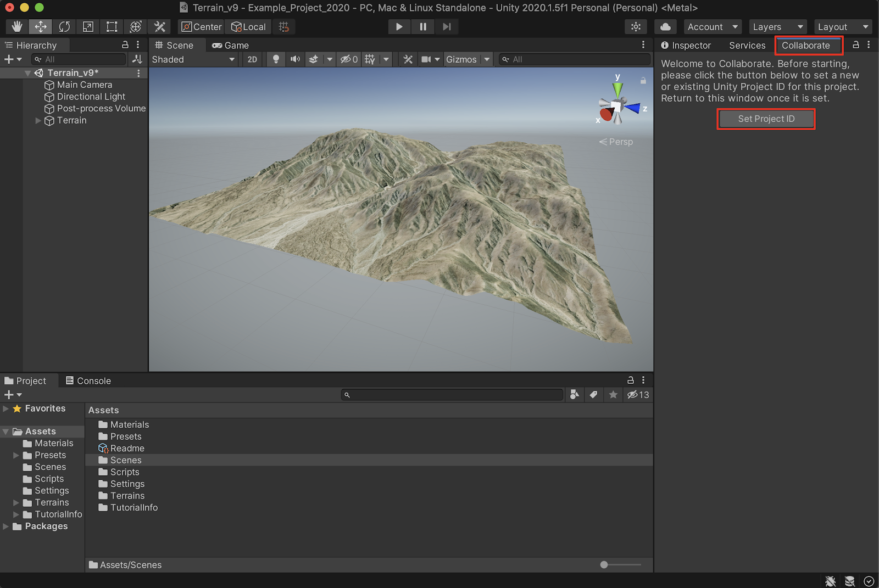Switch to the Console tab
This screenshot has width=879, height=588.
pyautogui.click(x=88, y=380)
